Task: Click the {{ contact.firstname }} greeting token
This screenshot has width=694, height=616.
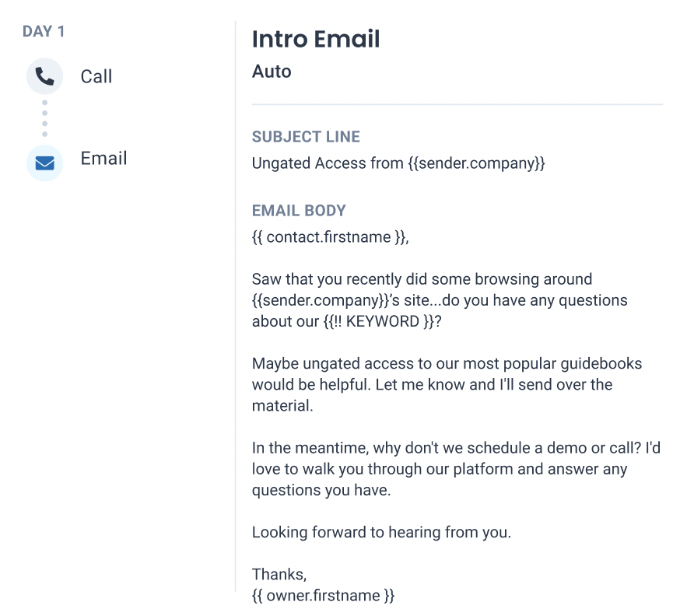Action: tap(328, 237)
